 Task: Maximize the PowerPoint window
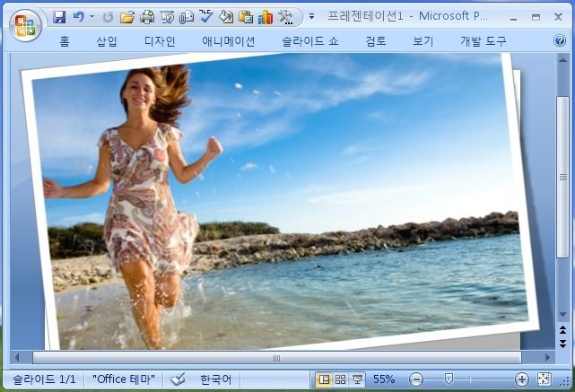tap(536, 17)
